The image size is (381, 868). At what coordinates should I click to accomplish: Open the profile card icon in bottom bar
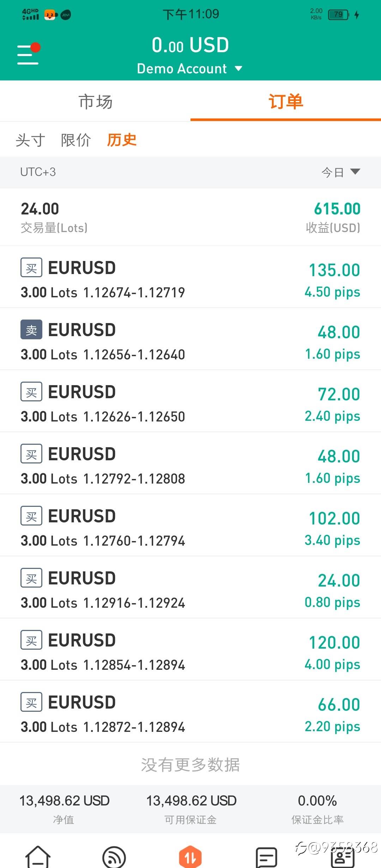click(342, 857)
